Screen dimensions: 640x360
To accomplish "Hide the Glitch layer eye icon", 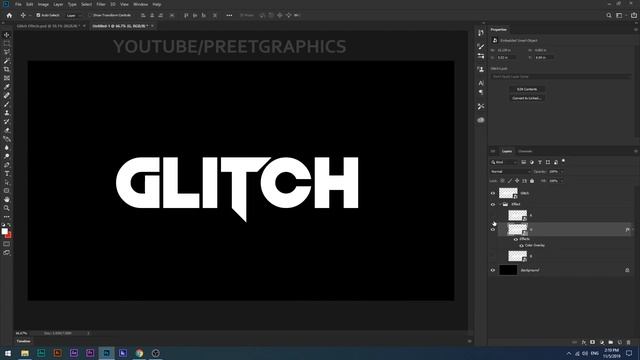I will tap(493, 193).
